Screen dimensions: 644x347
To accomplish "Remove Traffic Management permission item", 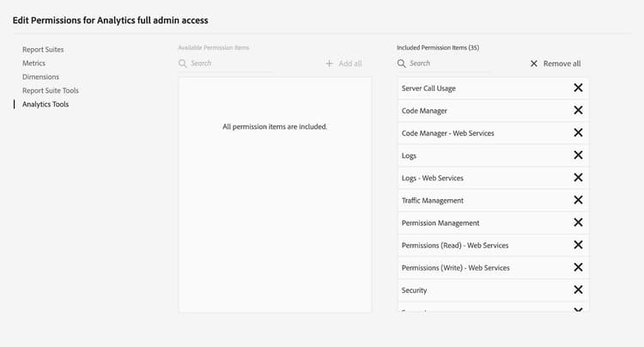I will (578, 200).
